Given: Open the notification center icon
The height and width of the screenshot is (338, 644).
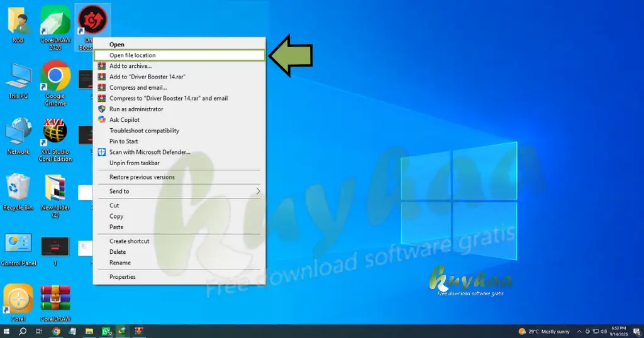Looking at the screenshot, I should coord(636,332).
